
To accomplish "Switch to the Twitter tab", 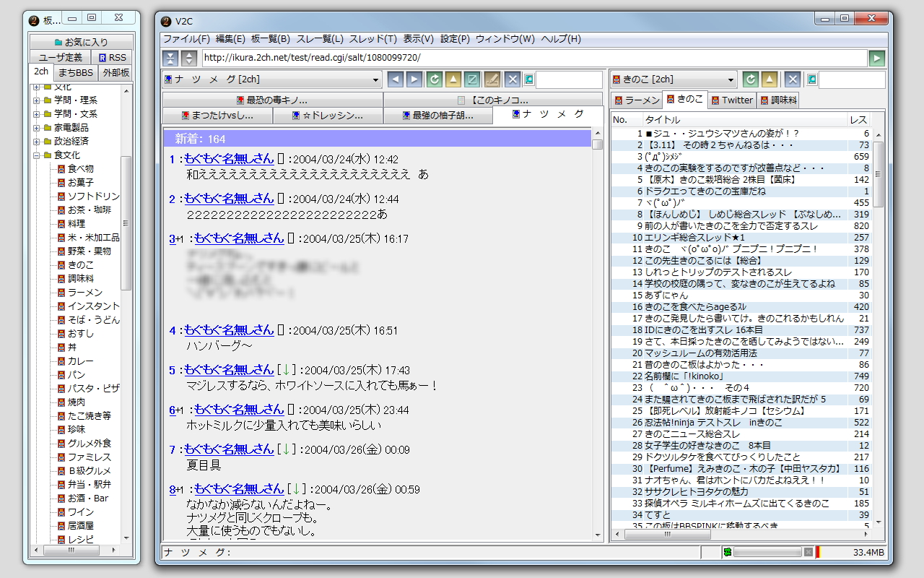I will tap(732, 100).
